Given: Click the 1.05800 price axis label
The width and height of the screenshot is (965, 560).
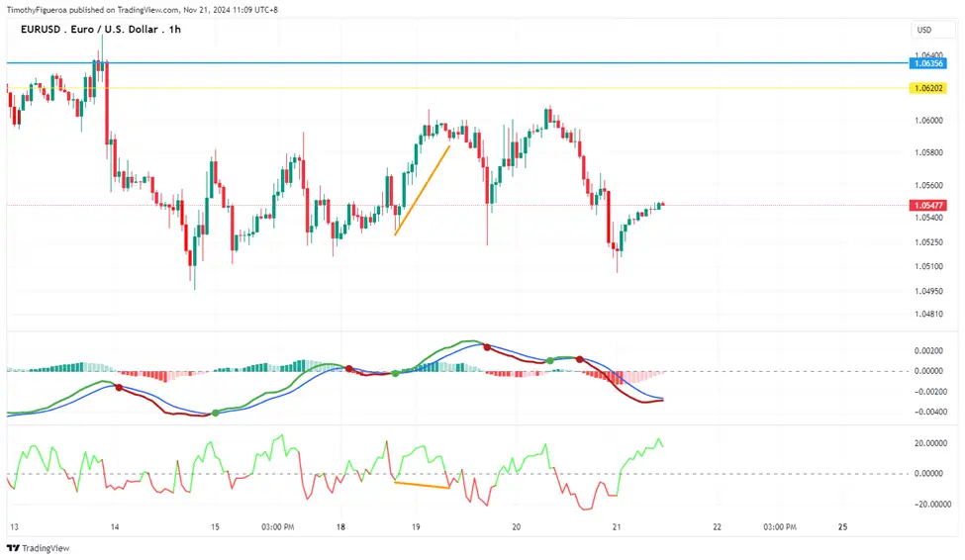Looking at the screenshot, I should (928, 152).
